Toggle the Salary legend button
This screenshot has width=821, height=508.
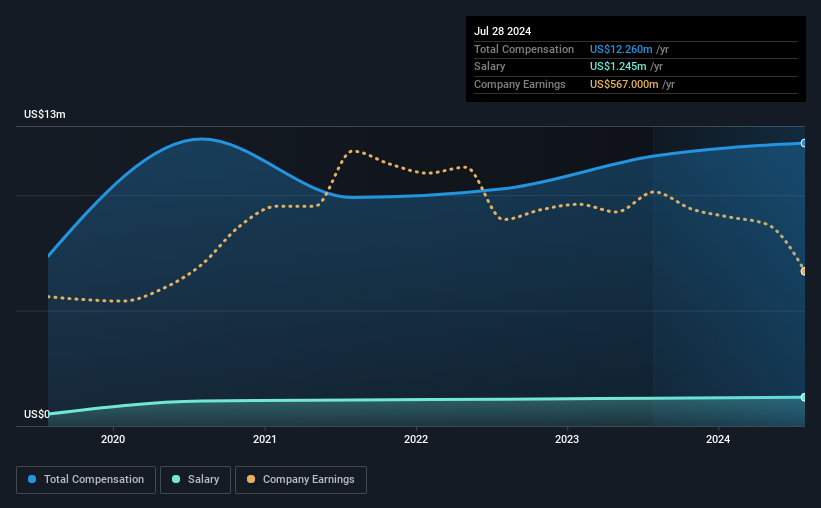(195, 480)
